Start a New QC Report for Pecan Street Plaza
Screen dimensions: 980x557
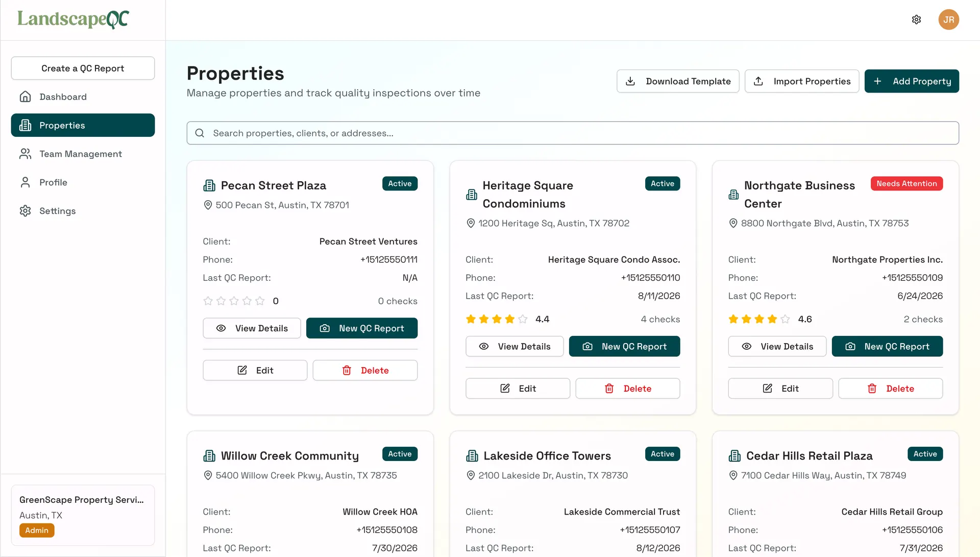(362, 328)
